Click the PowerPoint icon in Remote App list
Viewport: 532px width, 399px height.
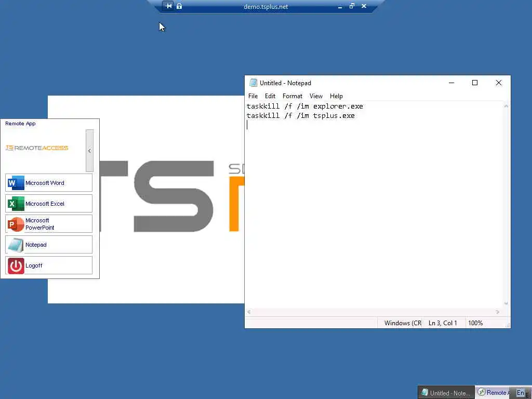coord(16,224)
